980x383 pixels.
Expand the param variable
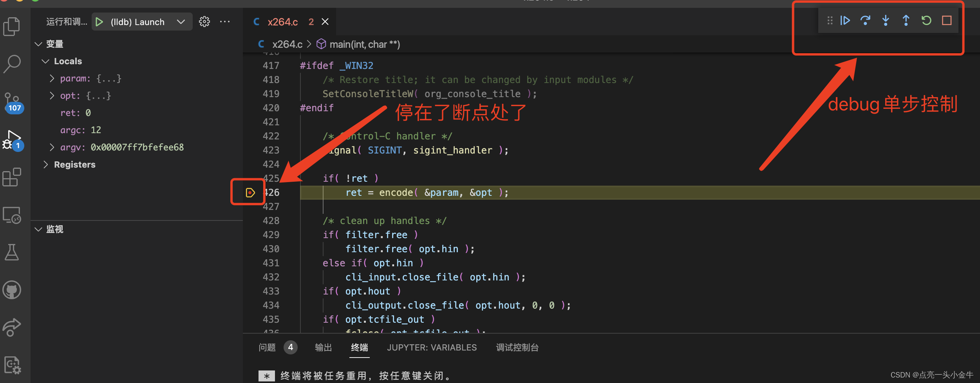point(52,78)
